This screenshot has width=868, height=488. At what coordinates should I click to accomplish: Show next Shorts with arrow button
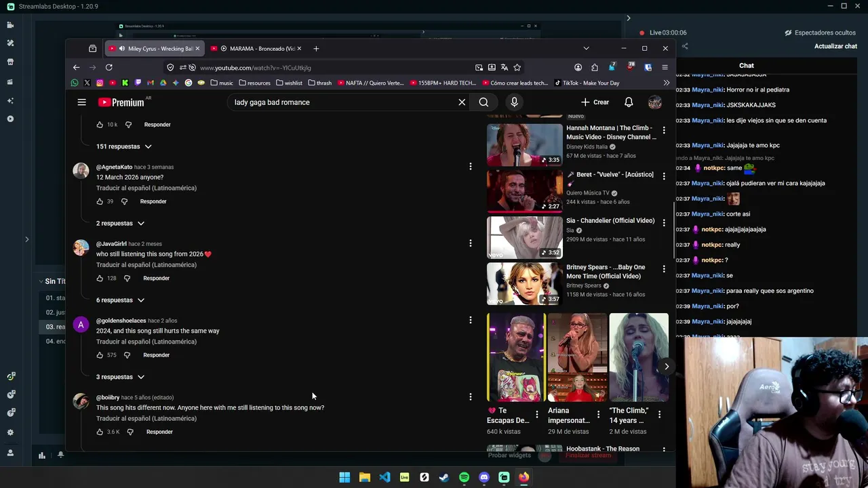[667, 367]
